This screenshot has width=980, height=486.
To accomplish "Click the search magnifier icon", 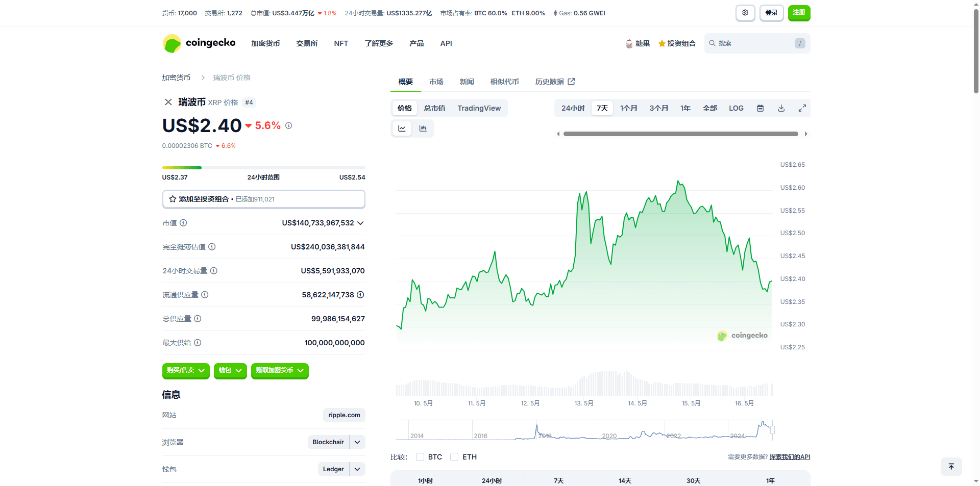I will click(712, 43).
